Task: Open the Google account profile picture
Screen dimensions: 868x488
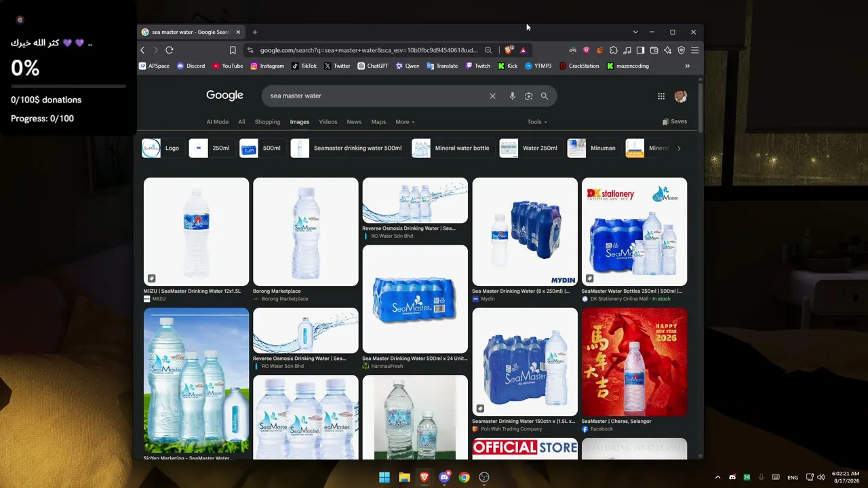Action: pyautogui.click(x=681, y=96)
